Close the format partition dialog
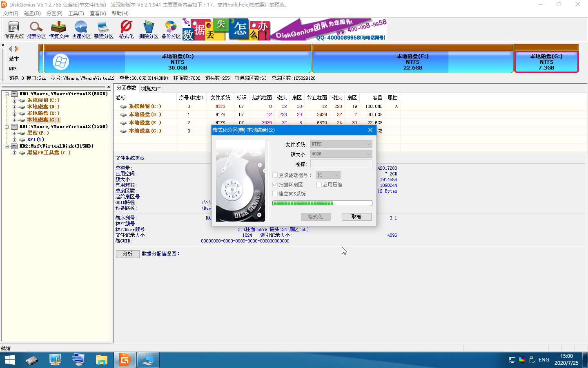Screen dimensions: 588x368 (370, 130)
